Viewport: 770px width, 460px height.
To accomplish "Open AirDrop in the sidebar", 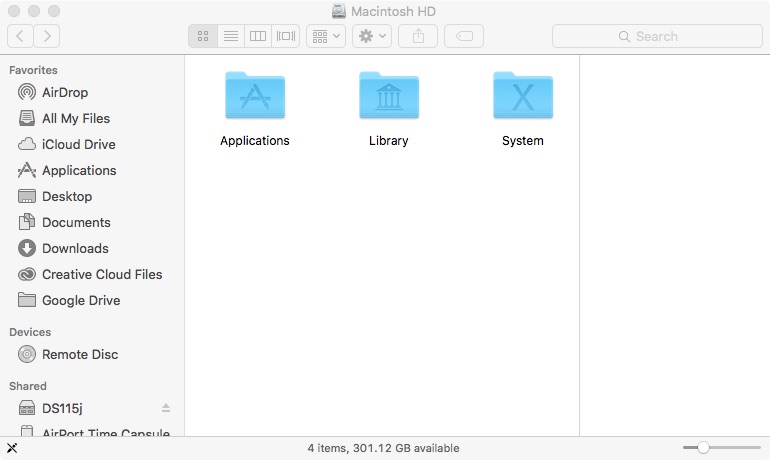I will 92,92.
